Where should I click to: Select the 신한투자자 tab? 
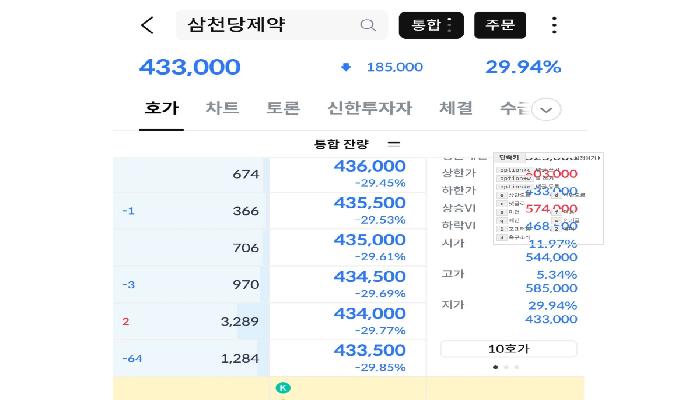coord(369,108)
